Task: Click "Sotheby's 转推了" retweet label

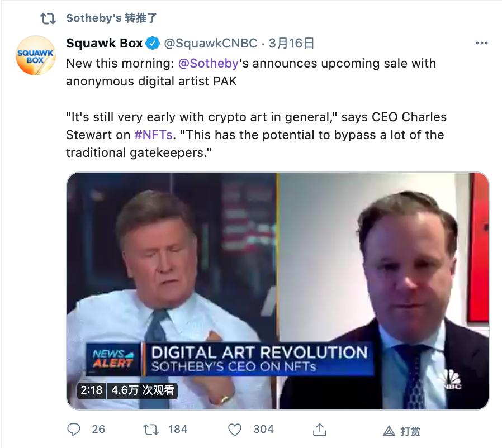Action: [111, 18]
